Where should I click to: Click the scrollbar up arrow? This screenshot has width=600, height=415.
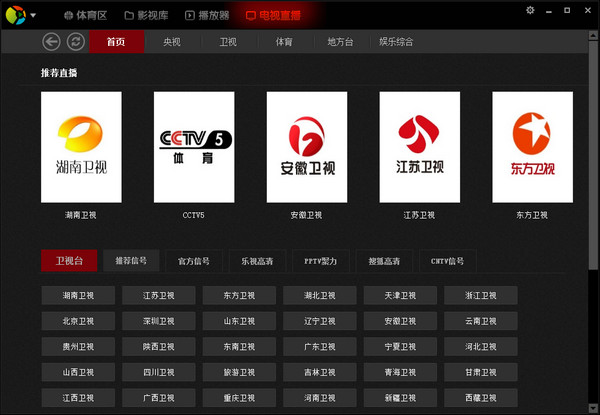coord(593,36)
